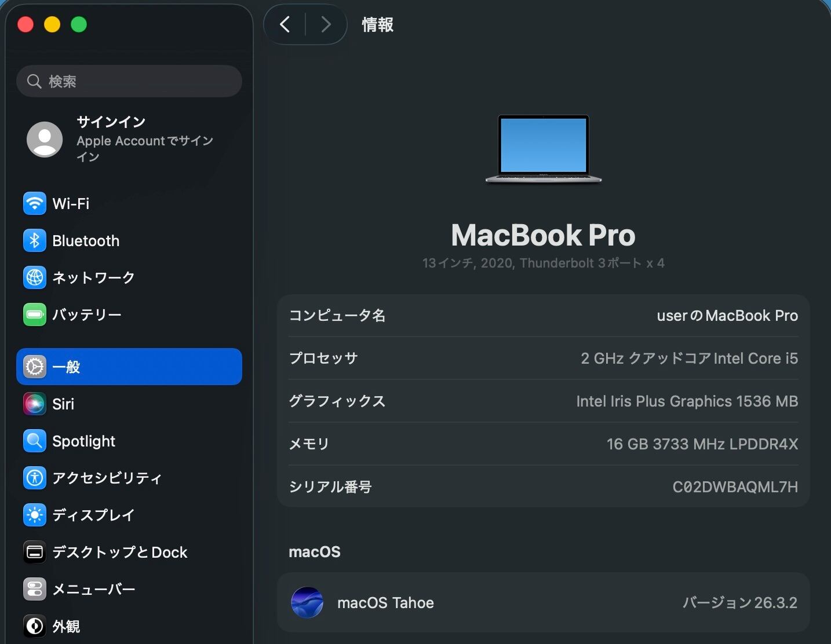Click the コンピュータ名 label
Viewport: 831px width, 644px height.
coord(337,316)
